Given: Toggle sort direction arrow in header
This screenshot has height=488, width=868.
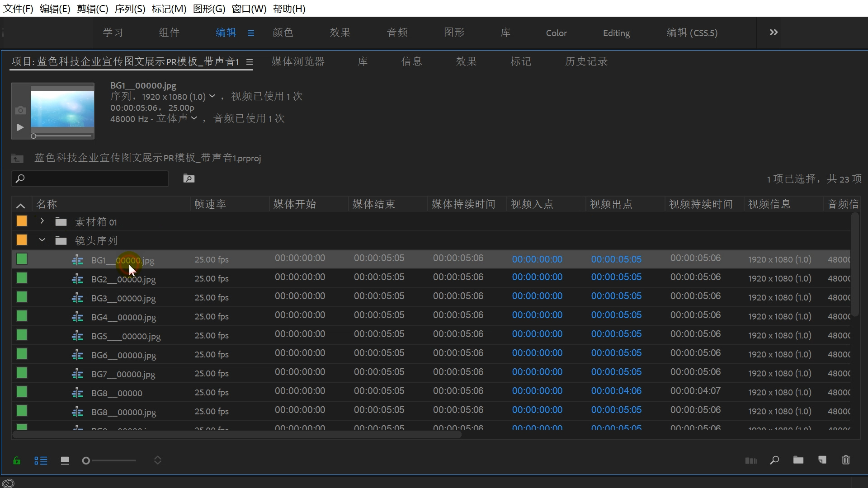Looking at the screenshot, I should tap(20, 205).
